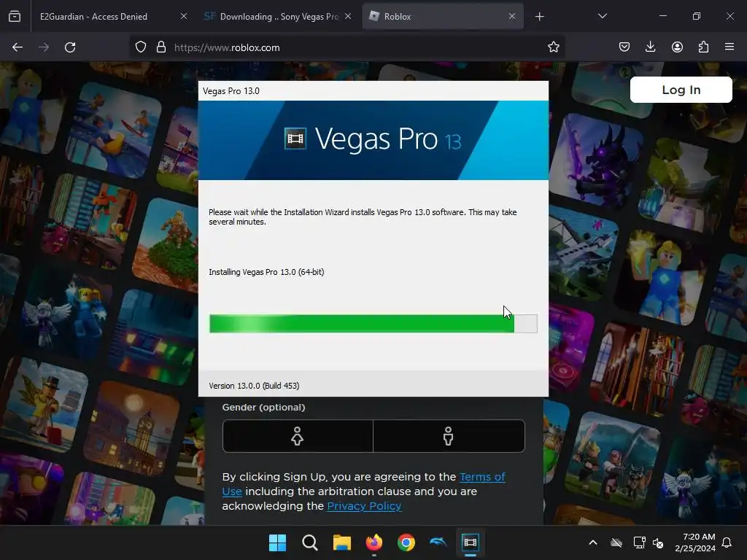Click 'Installing Vegas Pro 13.0 (64-bit)' status text
The height and width of the screenshot is (560, 747).
(266, 272)
